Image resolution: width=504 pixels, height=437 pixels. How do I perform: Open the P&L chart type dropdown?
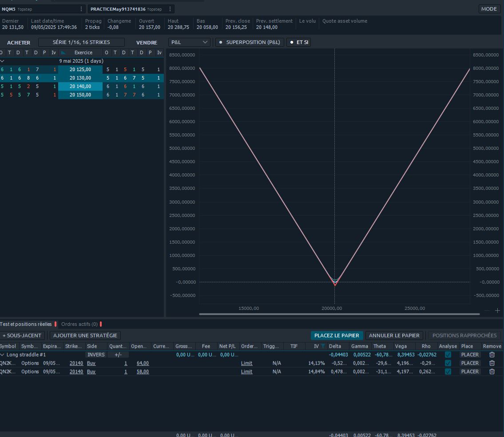click(x=189, y=42)
